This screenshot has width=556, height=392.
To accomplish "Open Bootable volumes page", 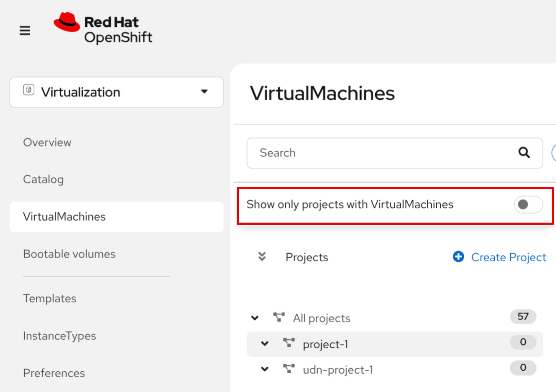I will click(69, 254).
